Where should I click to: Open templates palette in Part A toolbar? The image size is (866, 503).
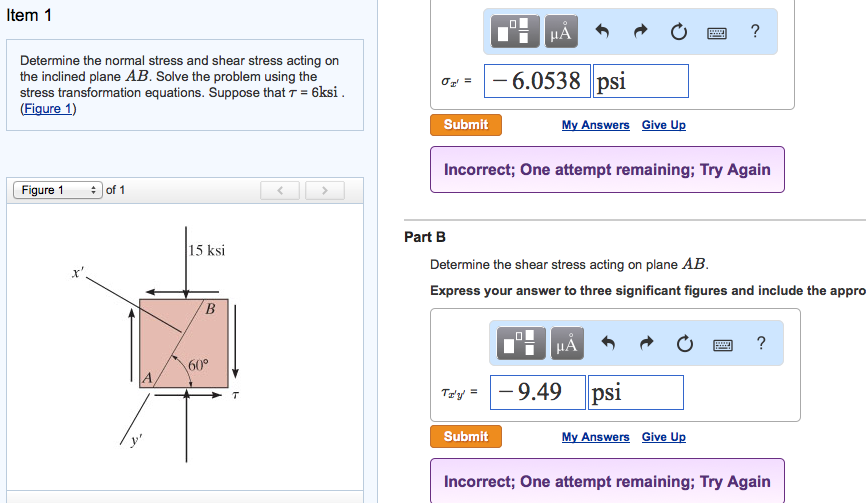tap(515, 31)
